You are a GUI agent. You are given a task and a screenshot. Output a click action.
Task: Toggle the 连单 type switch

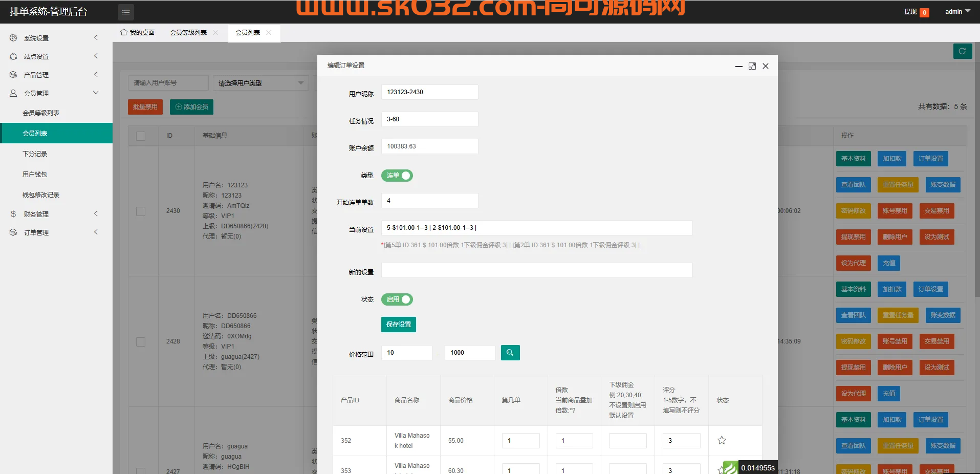click(397, 176)
